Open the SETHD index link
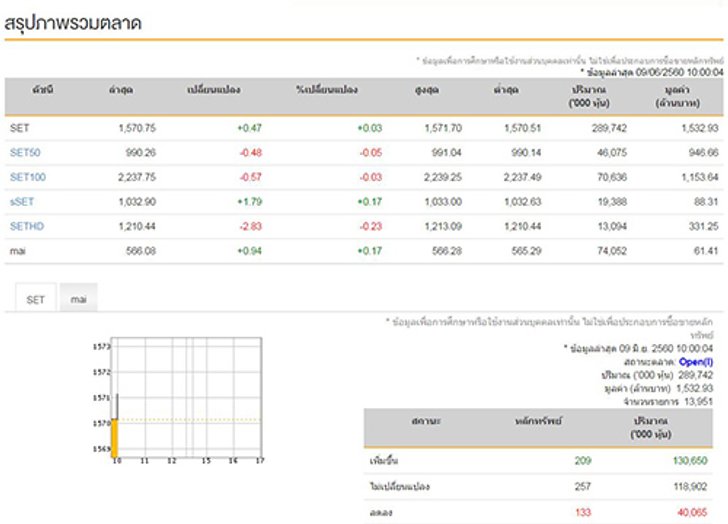 coord(27,226)
